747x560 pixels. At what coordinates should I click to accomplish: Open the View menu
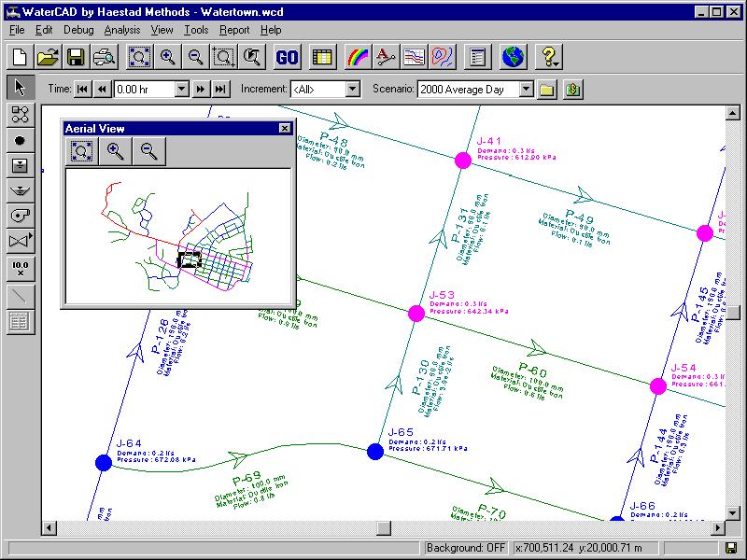tap(162, 30)
